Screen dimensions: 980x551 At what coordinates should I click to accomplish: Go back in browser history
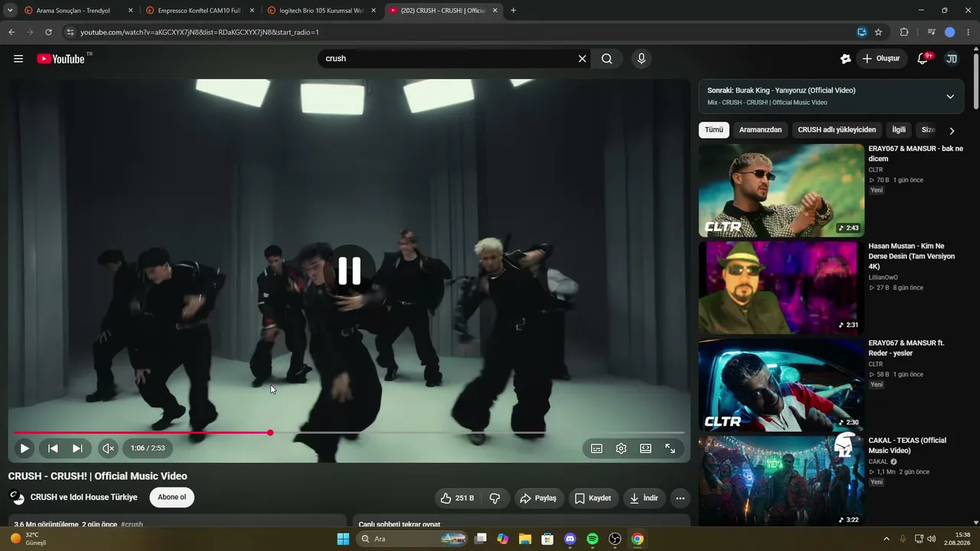point(11,32)
